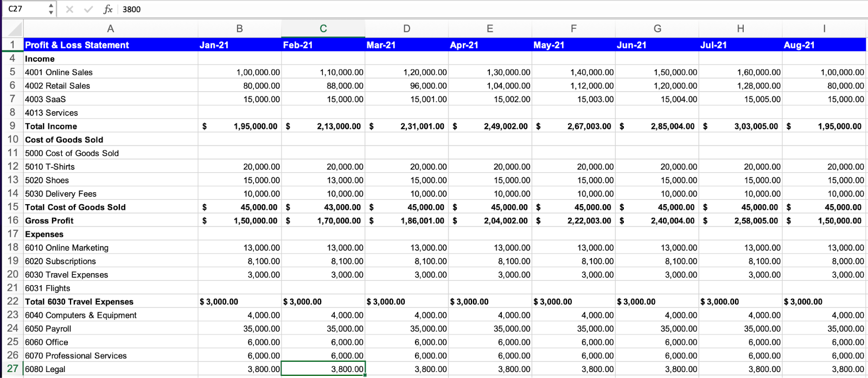Screen dimensions: 868x378
Task: Select row 1 header
Action: 12,45
